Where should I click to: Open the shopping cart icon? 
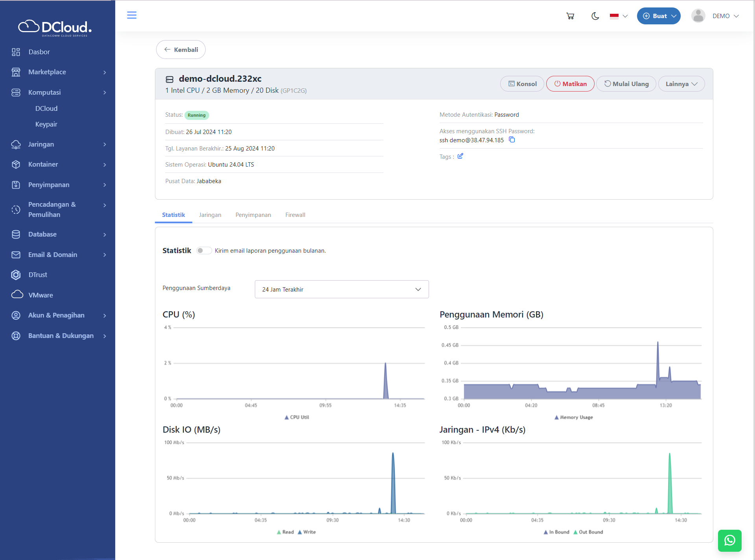[x=570, y=16]
